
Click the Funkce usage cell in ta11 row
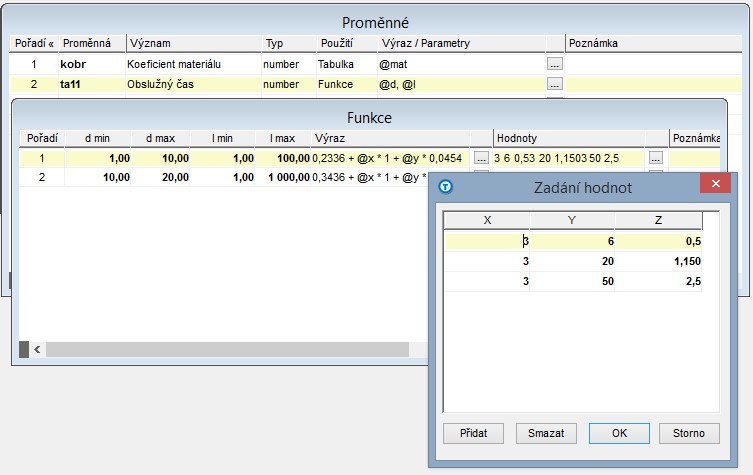pos(347,84)
